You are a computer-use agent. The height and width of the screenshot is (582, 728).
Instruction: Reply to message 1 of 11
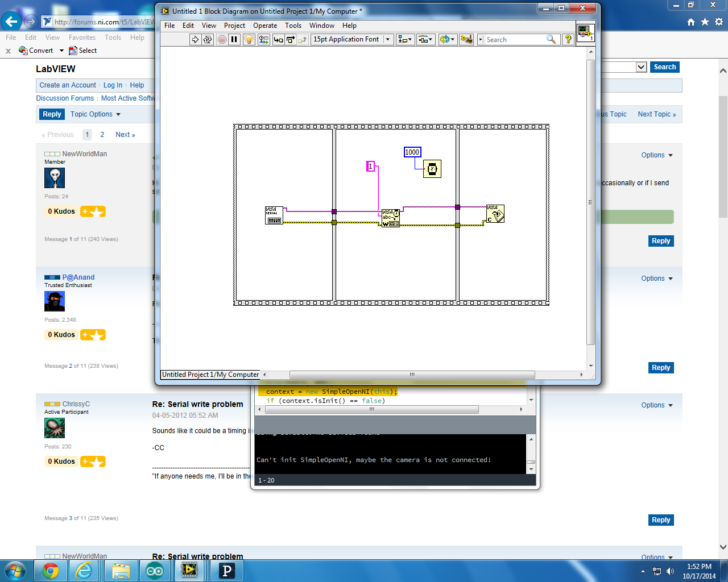pyautogui.click(x=661, y=241)
